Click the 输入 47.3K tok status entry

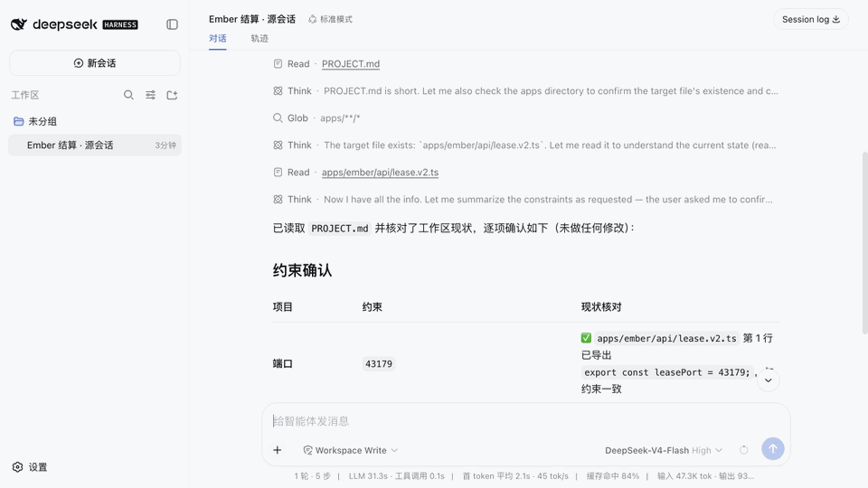point(705,476)
